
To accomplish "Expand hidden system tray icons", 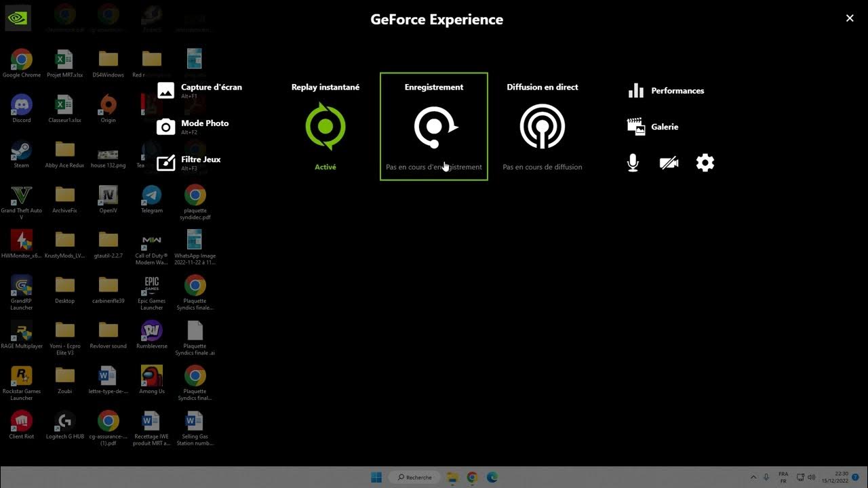I will pyautogui.click(x=753, y=477).
